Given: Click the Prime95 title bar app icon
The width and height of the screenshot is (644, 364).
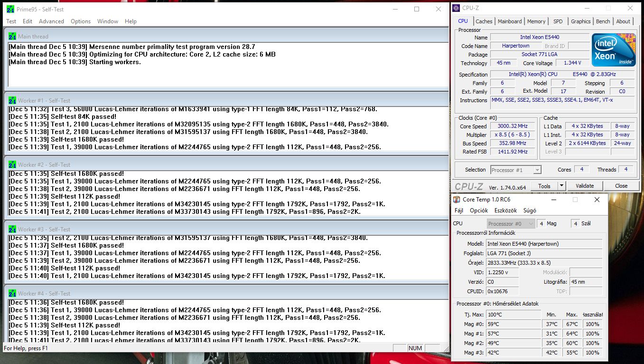Looking at the screenshot, I should click(x=10, y=9).
